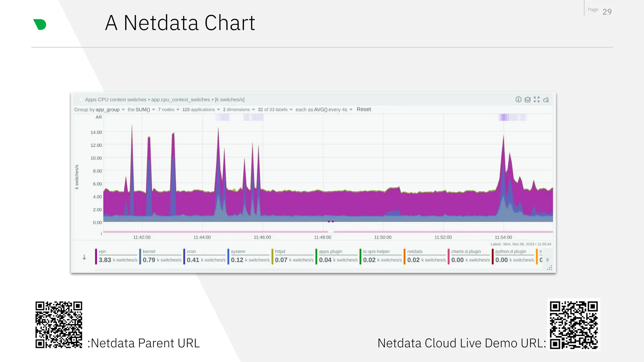Viewport: 644px width, 362px height.
Task: Click the down arrow sort icon in legend
Action: pyautogui.click(x=84, y=257)
